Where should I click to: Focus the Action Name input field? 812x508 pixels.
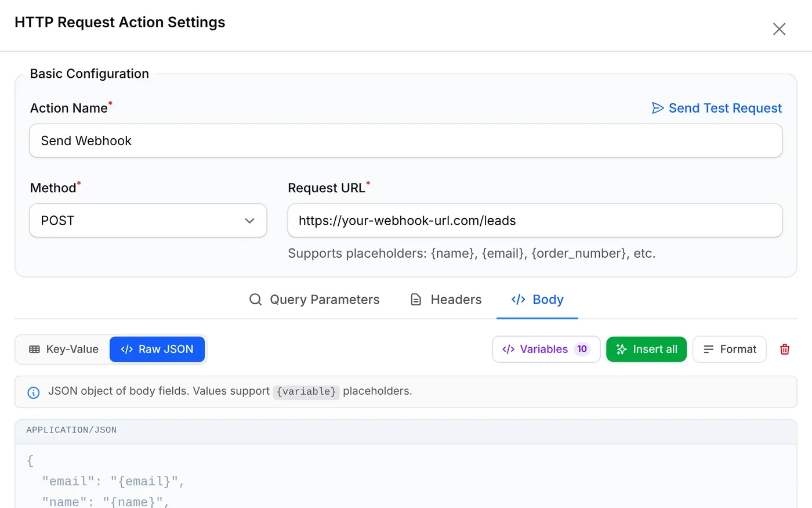[x=406, y=140]
